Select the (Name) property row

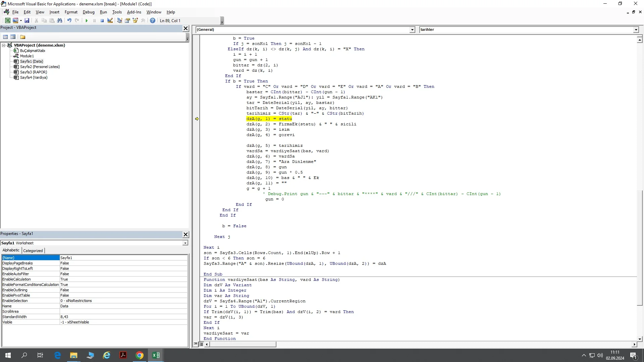pyautogui.click(x=95, y=258)
